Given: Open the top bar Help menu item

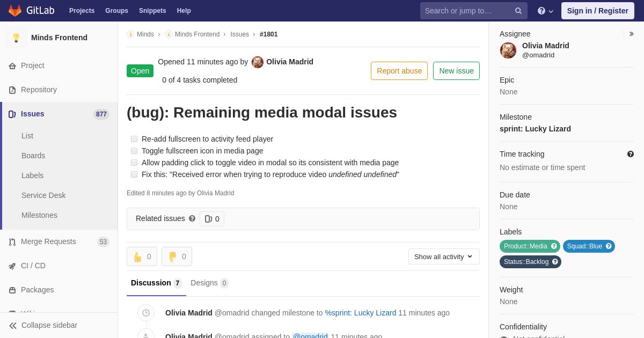Looking at the screenshot, I should [x=184, y=11].
